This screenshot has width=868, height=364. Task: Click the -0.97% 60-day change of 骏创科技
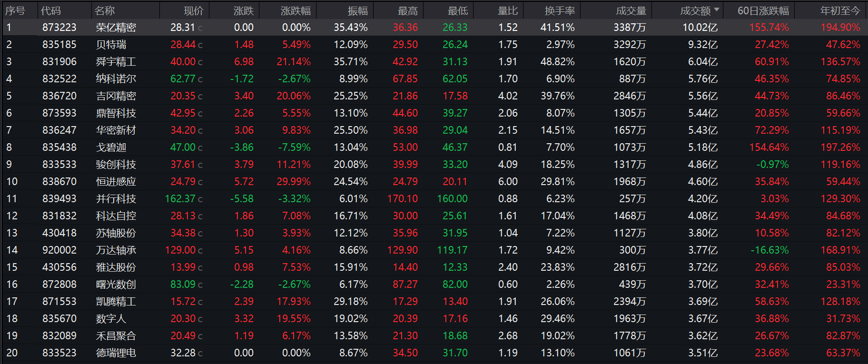(773, 165)
